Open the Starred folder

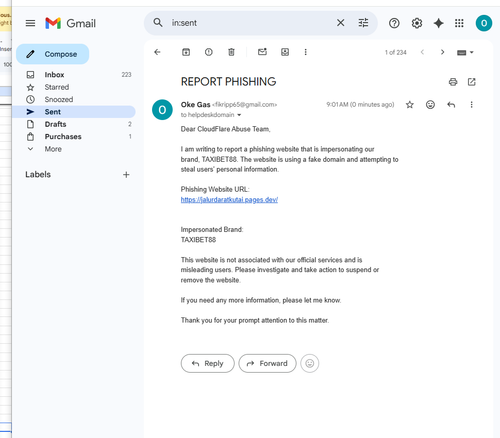74,87
